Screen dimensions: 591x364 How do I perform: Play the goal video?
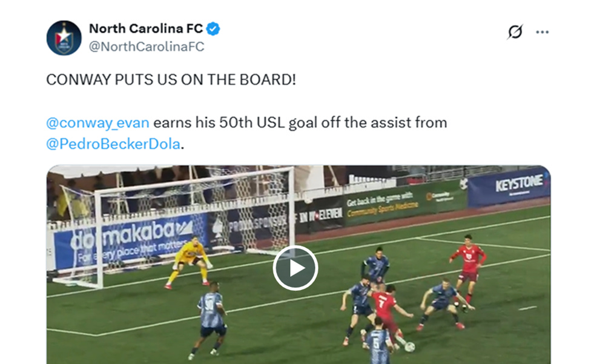point(295,268)
